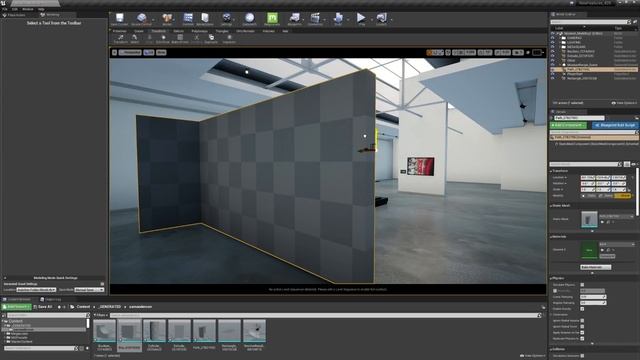Hide the GAMEPAD folder in World Outliner
Image resolution: width=640 pixels, height=360 pixels.
pyautogui.click(x=553, y=38)
